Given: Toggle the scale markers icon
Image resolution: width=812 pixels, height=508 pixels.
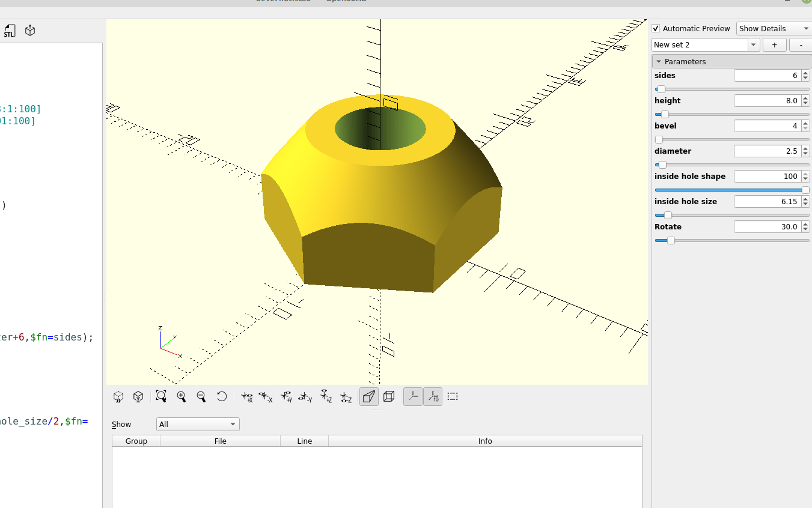Looking at the screenshot, I should 433,396.
